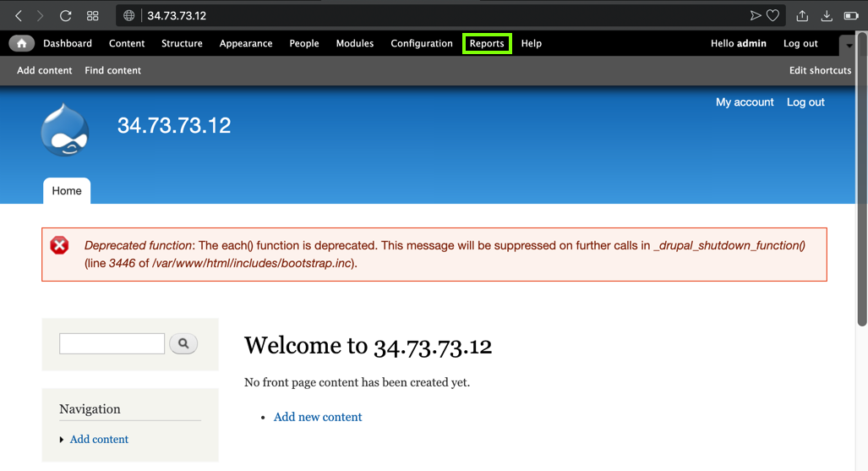Reload the page with the refresh icon
Image resolution: width=868 pixels, height=471 pixels.
pos(65,15)
